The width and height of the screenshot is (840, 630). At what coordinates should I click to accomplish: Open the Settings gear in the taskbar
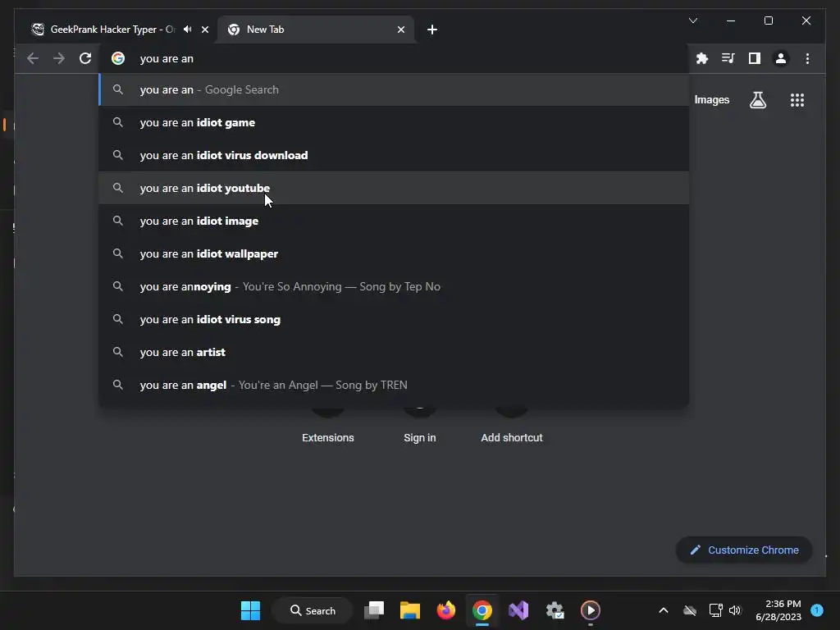[x=555, y=610]
